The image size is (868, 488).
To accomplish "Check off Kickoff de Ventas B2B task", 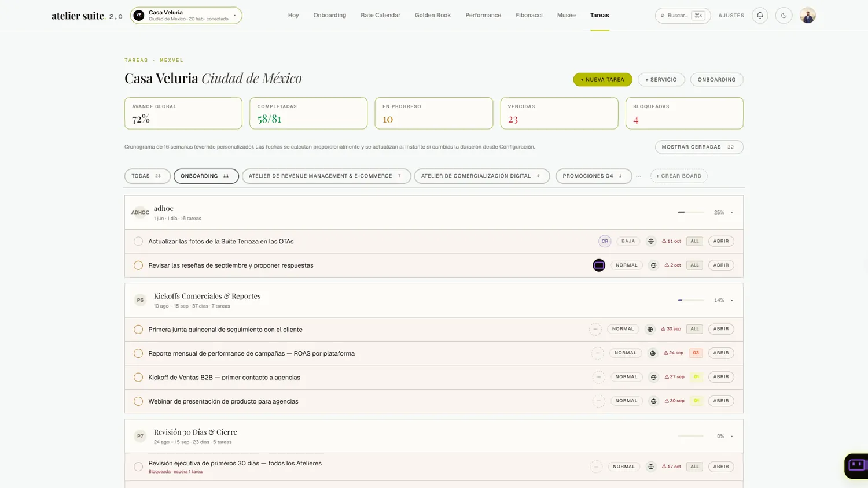I will [138, 378].
